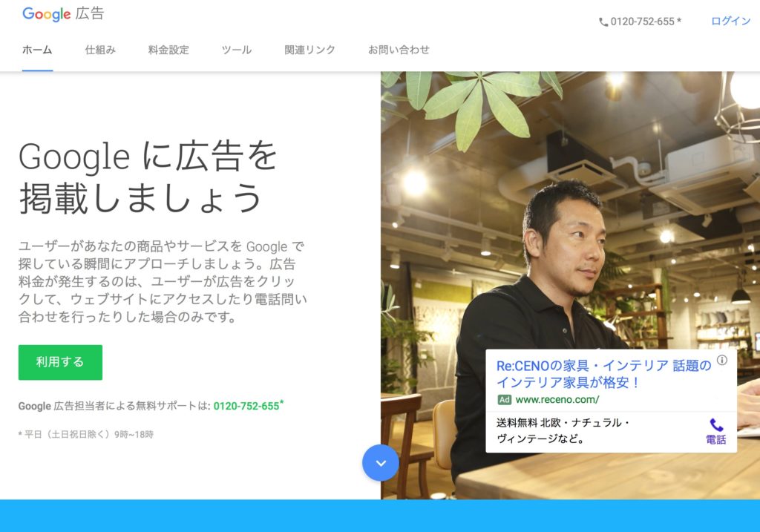Click the 送料無料 北欧・ナチュラル ad description text
This screenshot has width=760, height=532.
[563, 431]
